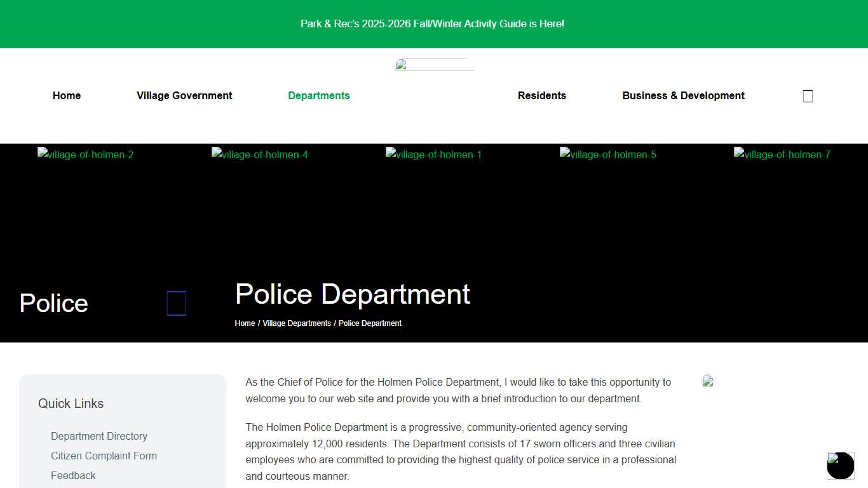Expand the Residents navigation menu
The width and height of the screenshot is (868, 488).
click(542, 95)
